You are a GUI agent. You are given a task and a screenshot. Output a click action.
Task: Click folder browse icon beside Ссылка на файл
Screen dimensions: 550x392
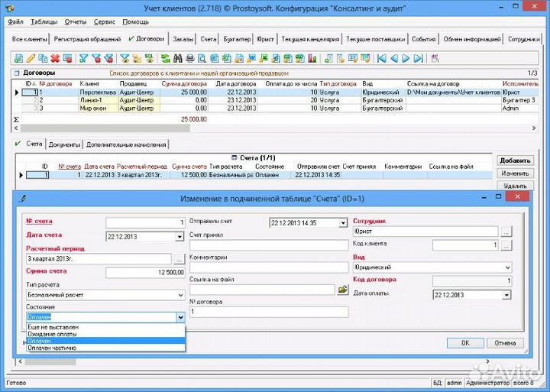[x=343, y=290]
